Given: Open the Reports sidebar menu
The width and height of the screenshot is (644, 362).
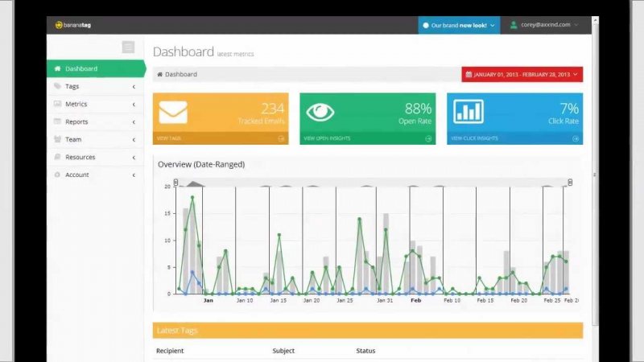Looking at the screenshot, I should (x=95, y=121).
